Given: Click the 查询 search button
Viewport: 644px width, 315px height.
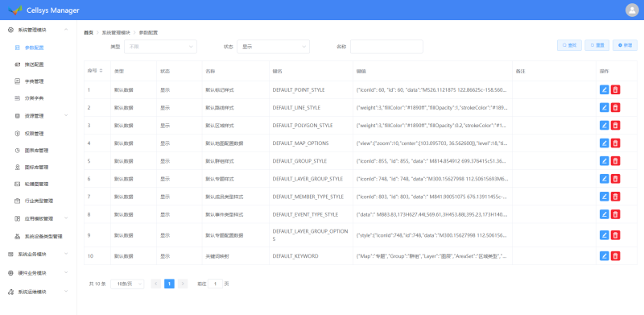Looking at the screenshot, I should coord(569,45).
